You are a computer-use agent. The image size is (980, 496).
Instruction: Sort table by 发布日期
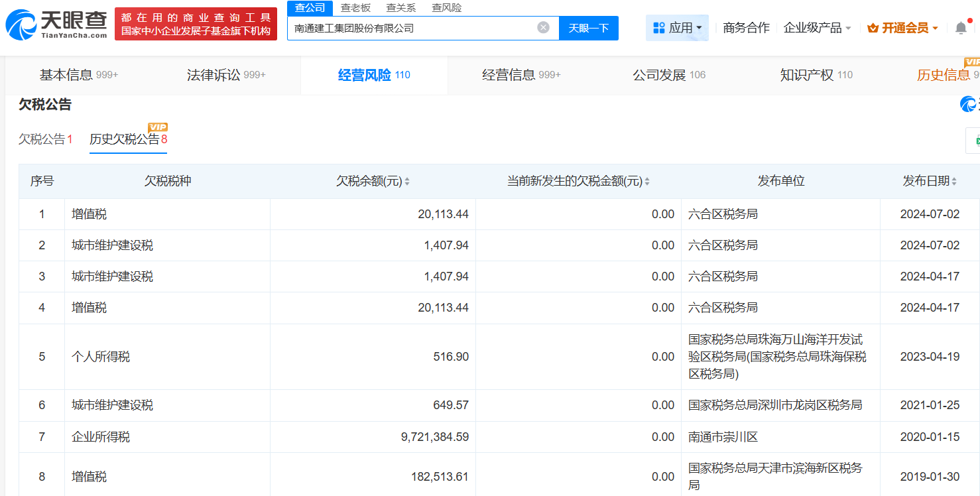(955, 182)
